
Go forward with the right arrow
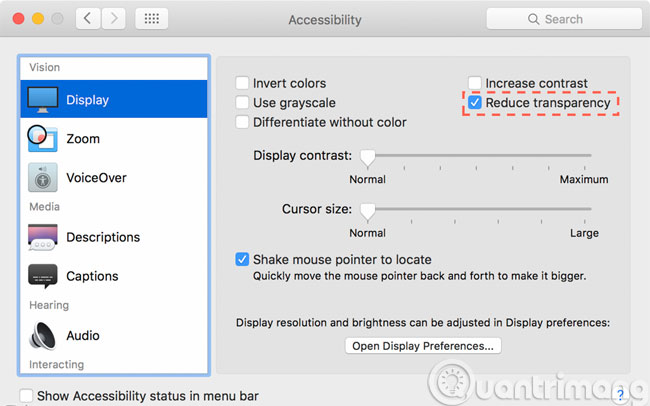pos(115,19)
